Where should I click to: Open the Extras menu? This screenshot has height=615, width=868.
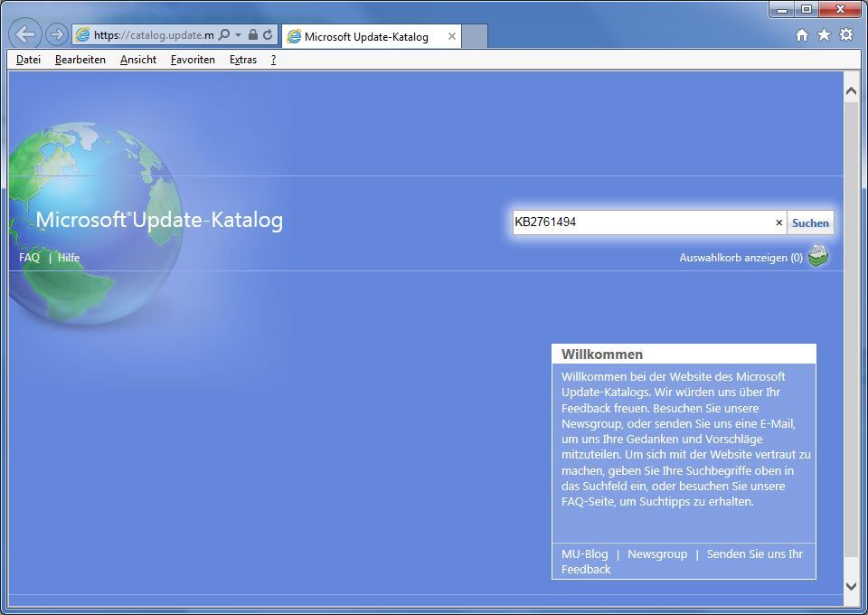tap(243, 60)
